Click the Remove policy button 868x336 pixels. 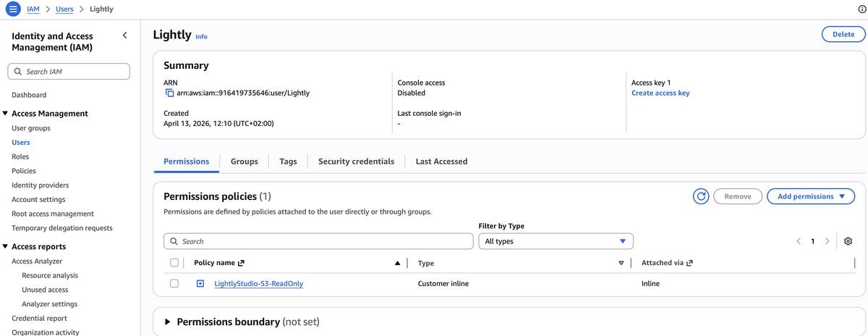point(738,196)
